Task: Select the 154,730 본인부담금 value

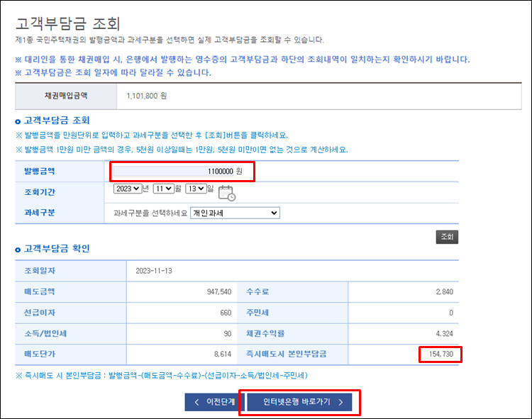Action: [440, 354]
